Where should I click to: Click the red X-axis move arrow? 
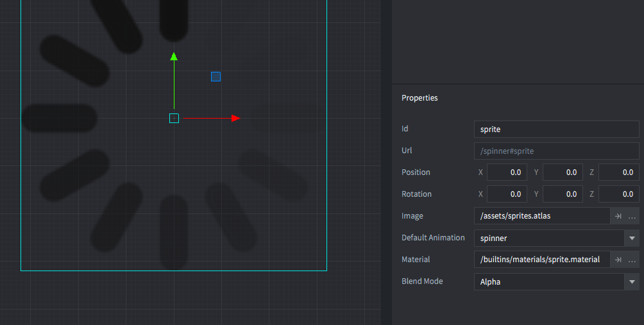click(212, 118)
